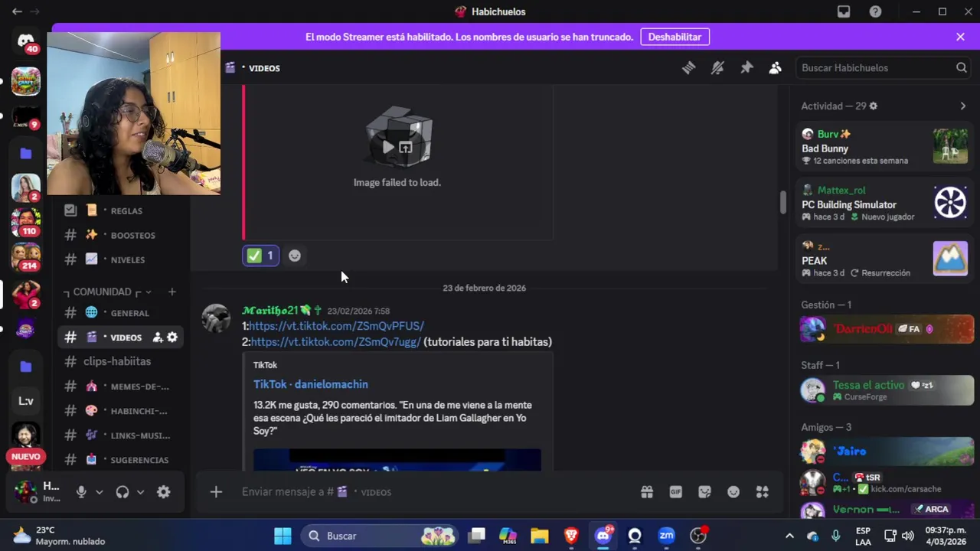
Task: Open TikTok · danielomachin embed title
Action: (311, 384)
